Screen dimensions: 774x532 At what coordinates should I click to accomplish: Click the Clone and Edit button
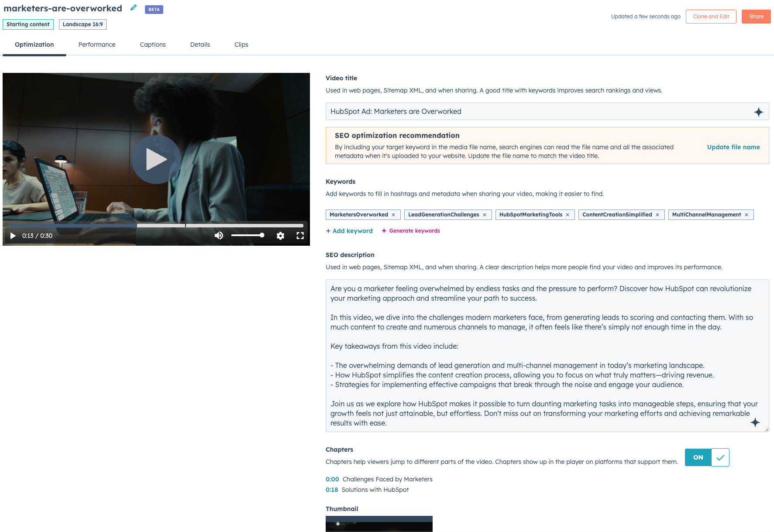tap(711, 17)
